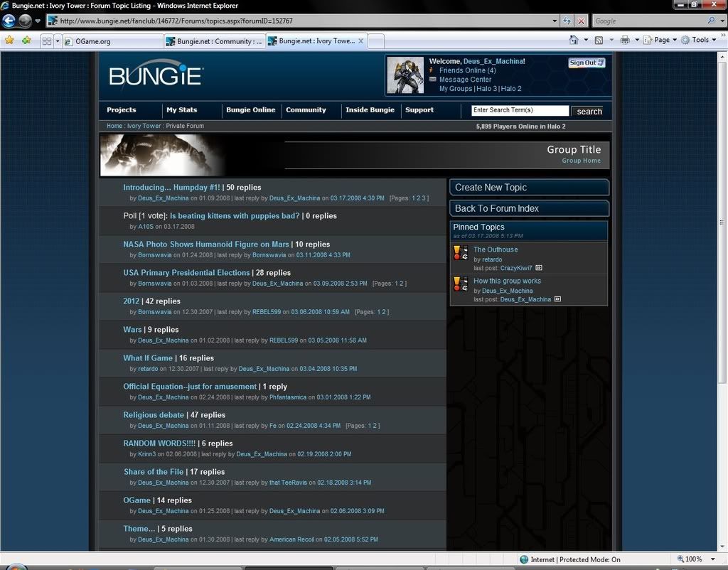The width and height of the screenshot is (728, 570).
Task: Expand the Page dropdown menu
Action: pyautogui.click(x=660, y=40)
